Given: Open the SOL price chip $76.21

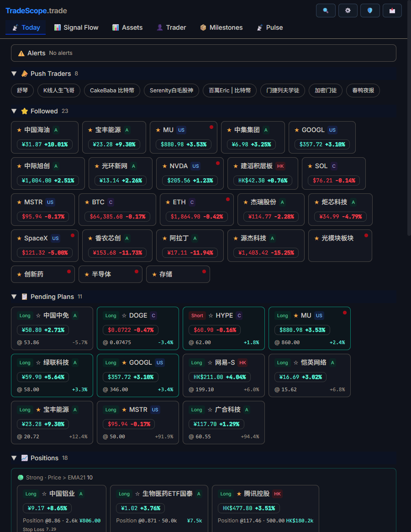Looking at the screenshot, I should (x=334, y=181).
